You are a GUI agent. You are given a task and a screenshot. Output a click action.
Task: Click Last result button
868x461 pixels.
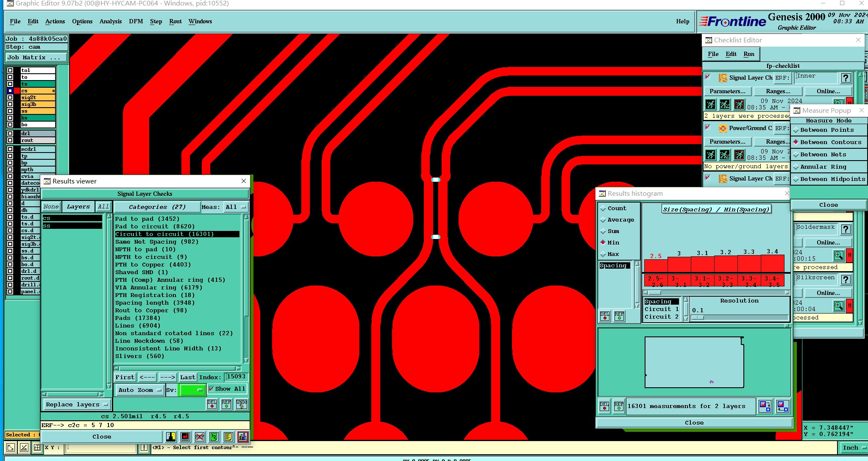click(187, 377)
